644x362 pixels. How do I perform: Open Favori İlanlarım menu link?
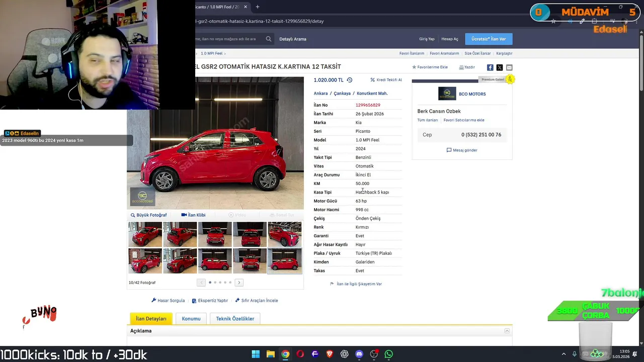[412, 53]
